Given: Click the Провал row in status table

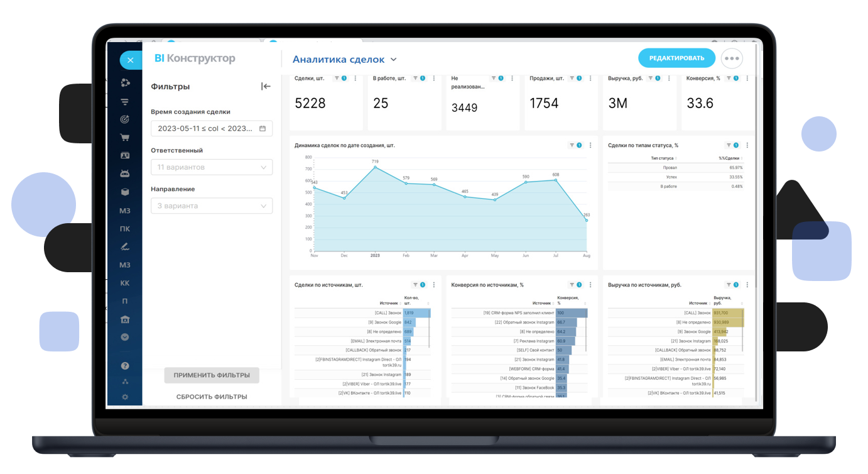Looking at the screenshot, I should point(676,168).
